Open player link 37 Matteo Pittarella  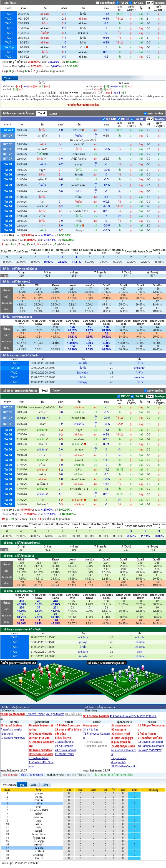point(145,716)
